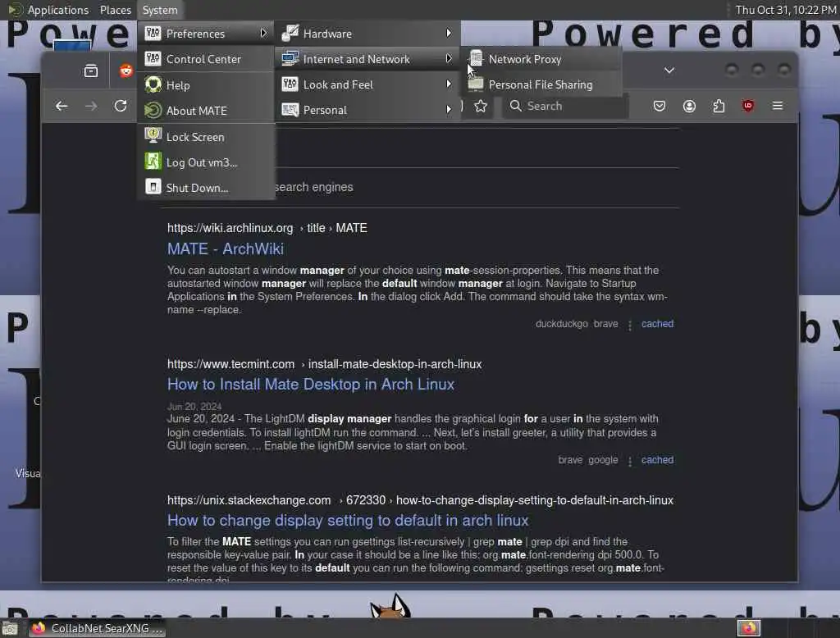The width and height of the screenshot is (840, 638).
Task: Open the Pocket save icon
Action: [x=660, y=106]
